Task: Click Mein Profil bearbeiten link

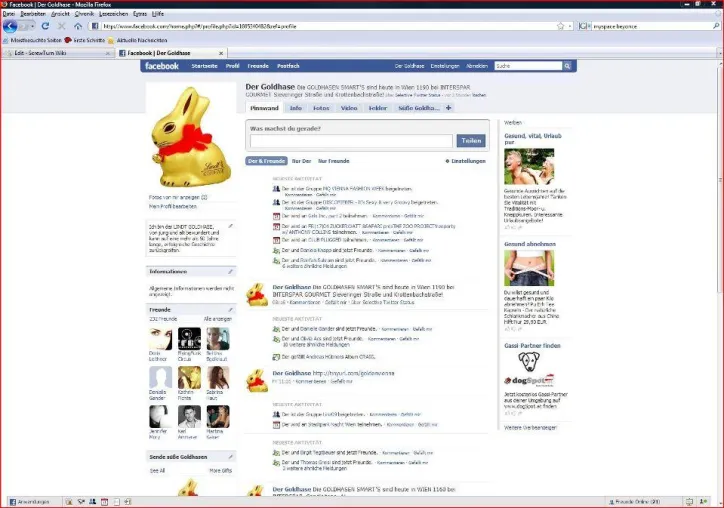Action: 173,206
